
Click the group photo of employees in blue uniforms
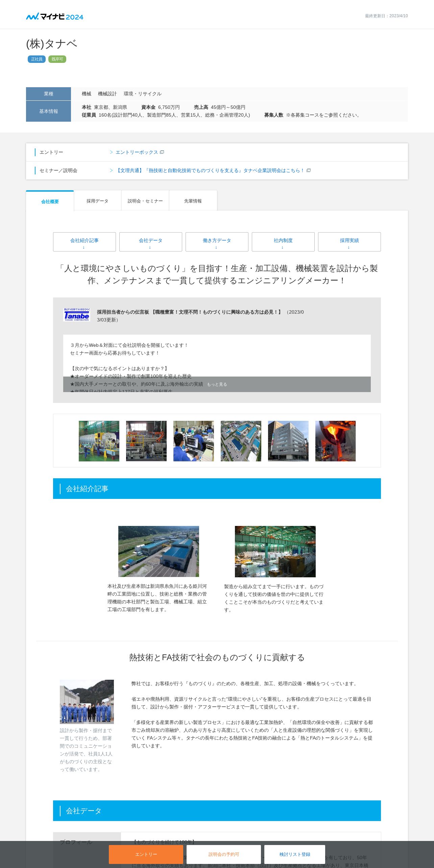coord(87,702)
